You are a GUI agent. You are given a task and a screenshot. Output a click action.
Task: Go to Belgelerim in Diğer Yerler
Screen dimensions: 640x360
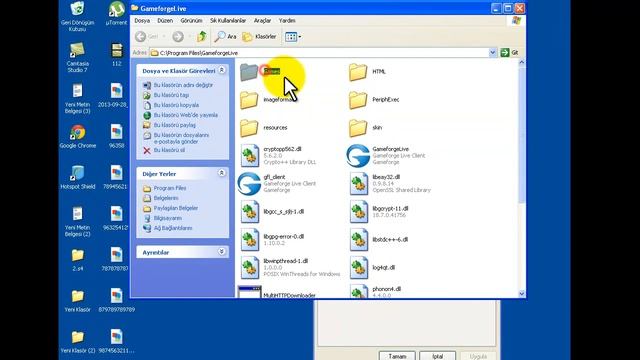click(166, 198)
